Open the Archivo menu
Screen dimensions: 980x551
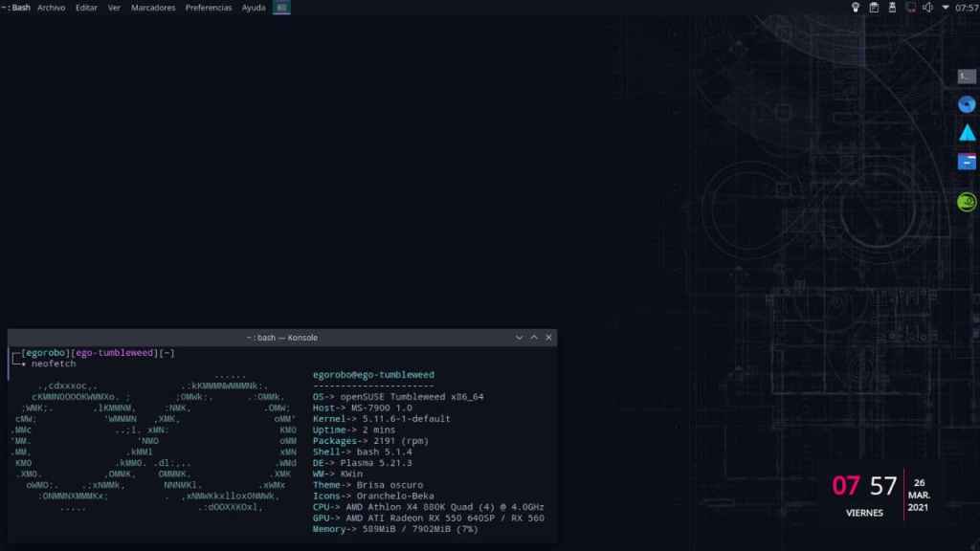pos(51,8)
